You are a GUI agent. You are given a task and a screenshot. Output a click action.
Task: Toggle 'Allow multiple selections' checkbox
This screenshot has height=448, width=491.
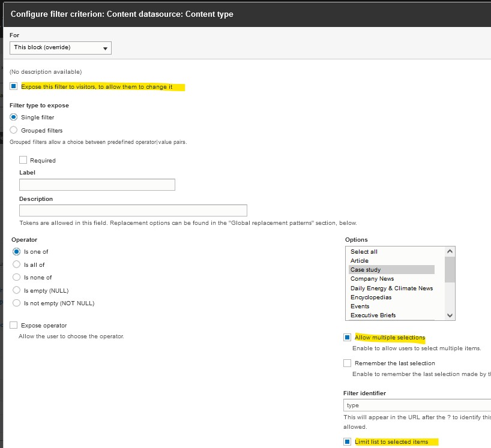(x=348, y=338)
